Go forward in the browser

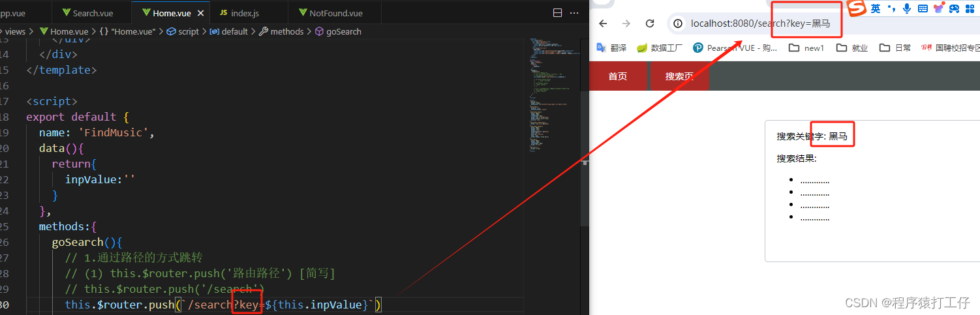coord(626,23)
